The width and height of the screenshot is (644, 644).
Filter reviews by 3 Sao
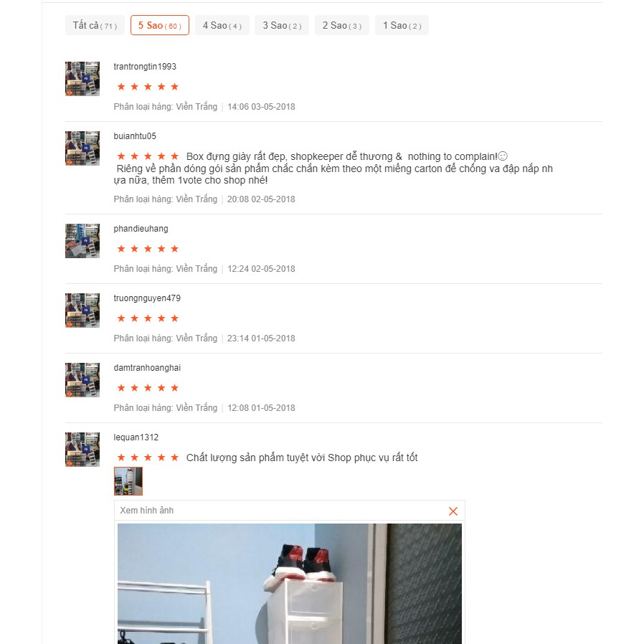coord(282,26)
